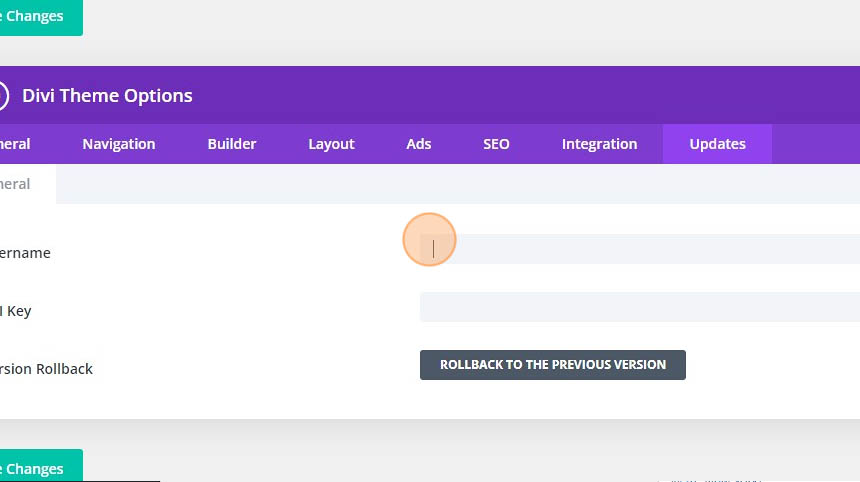860x482 pixels.
Task: Click the top Save Changes button
Action: pyautogui.click(x=41, y=16)
